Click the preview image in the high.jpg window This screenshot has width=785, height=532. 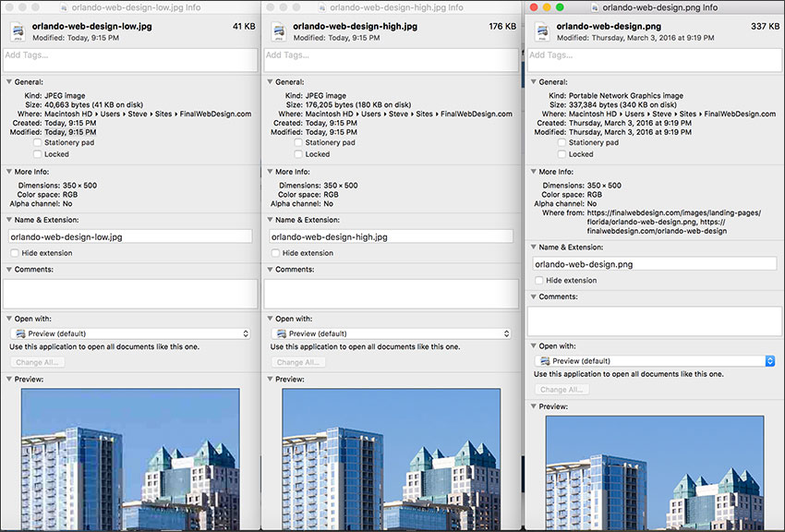[x=391, y=459]
